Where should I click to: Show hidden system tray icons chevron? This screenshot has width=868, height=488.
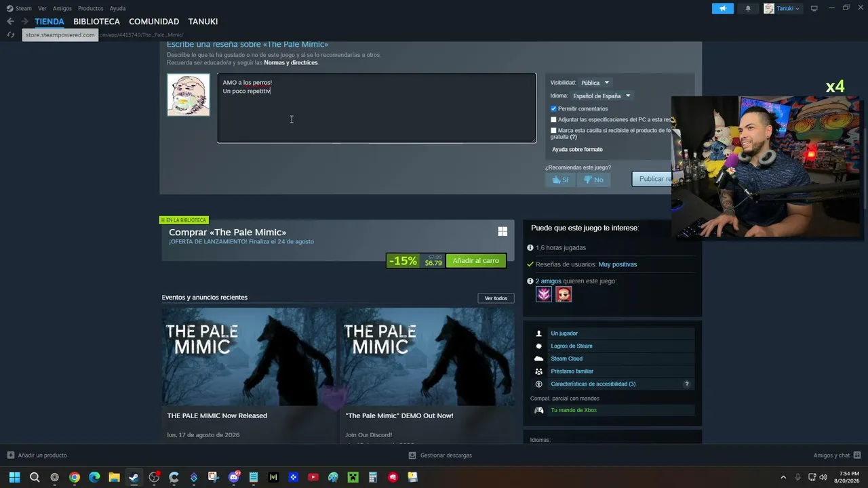[783, 477]
